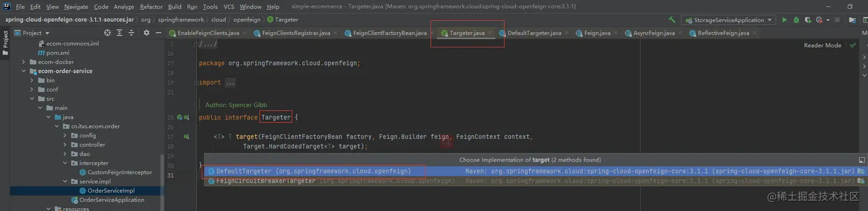Switch to the DefaultTargeter.java tab
The width and height of the screenshot is (868, 211).
(x=534, y=33)
